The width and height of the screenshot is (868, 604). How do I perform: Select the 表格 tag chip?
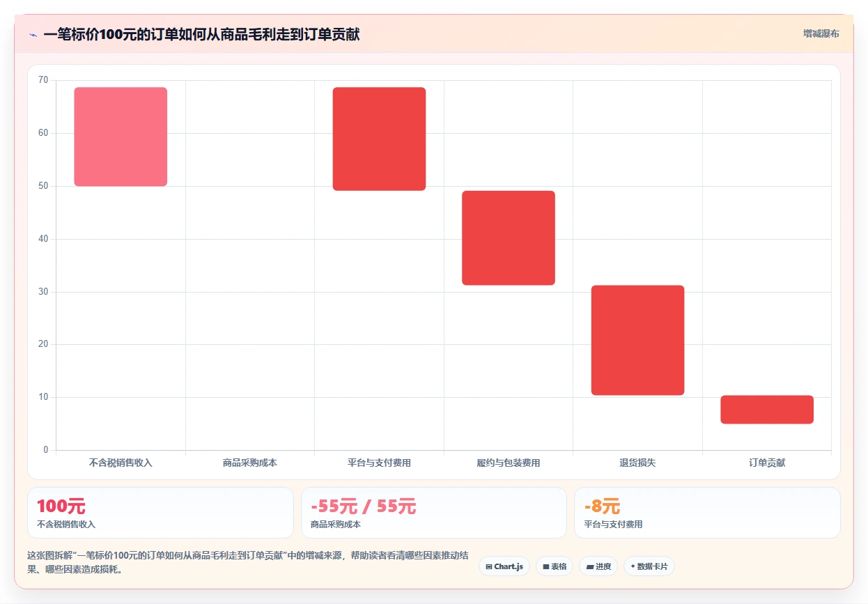[x=554, y=566]
